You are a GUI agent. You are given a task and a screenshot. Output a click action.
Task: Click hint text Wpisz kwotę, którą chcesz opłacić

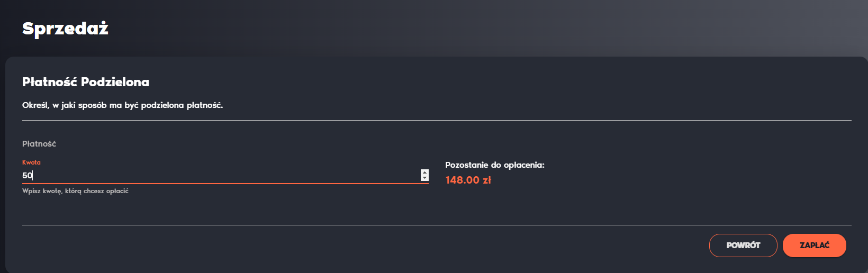(x=75, y=191)
